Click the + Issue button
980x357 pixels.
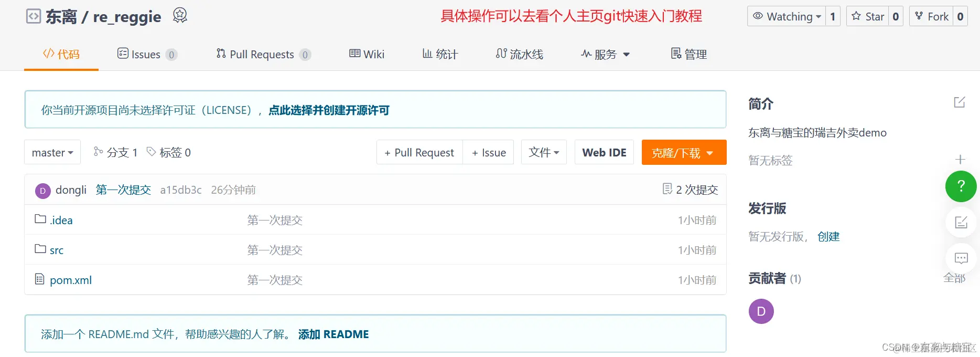(x=489, y=152)
